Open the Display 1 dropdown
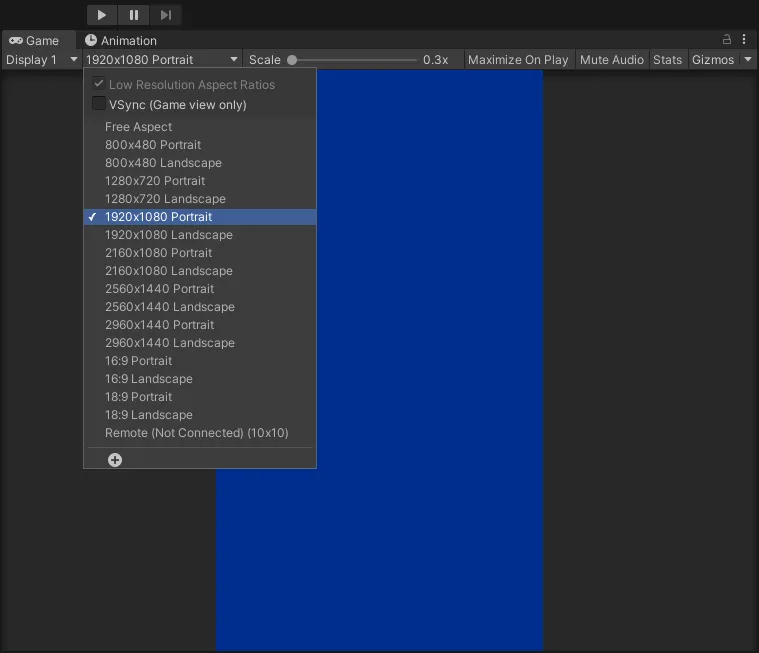Screen dimensions: 759x653 pyautogui.click(x=41, y=60)
